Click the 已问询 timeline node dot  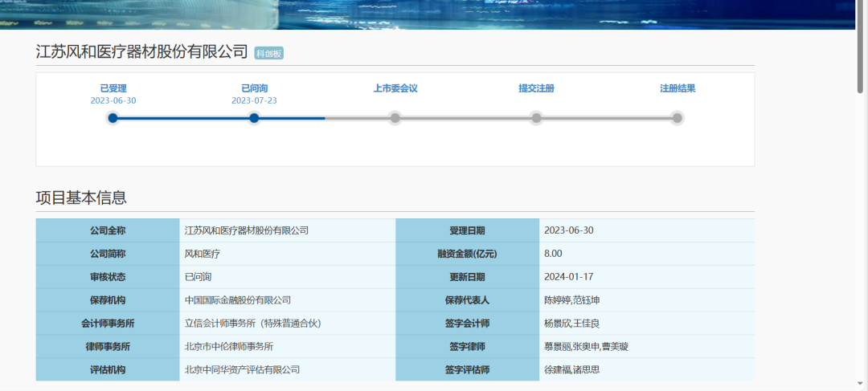pos(254,118)
